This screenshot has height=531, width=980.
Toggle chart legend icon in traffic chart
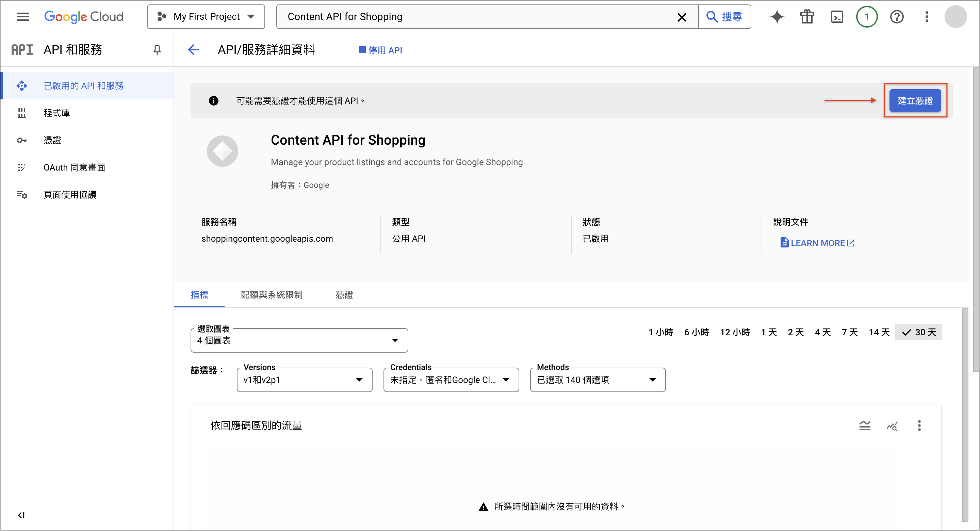coord(865,425)
